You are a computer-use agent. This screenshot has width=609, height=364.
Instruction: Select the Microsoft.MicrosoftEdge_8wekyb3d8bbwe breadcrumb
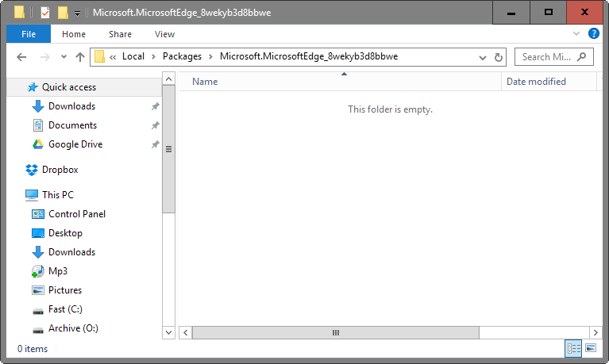click(x=309, y=56)
